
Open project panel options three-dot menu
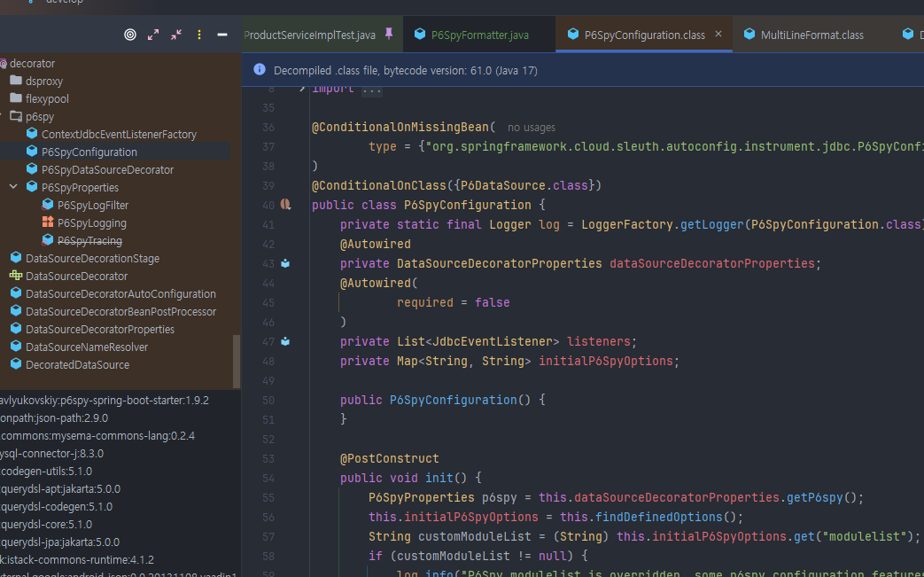[x=199, y=35]
